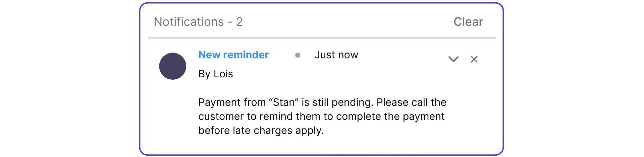Clear all notifications
Image resolution: width=644 pixels, height=157 pixels.
468,22
